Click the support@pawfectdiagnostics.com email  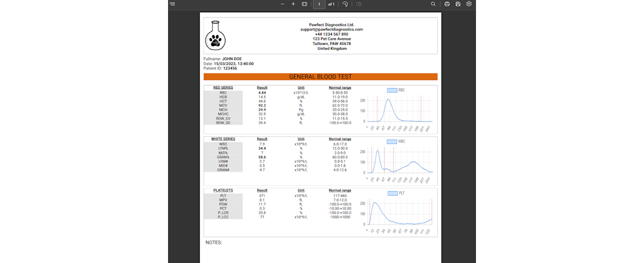pos(331,30)
